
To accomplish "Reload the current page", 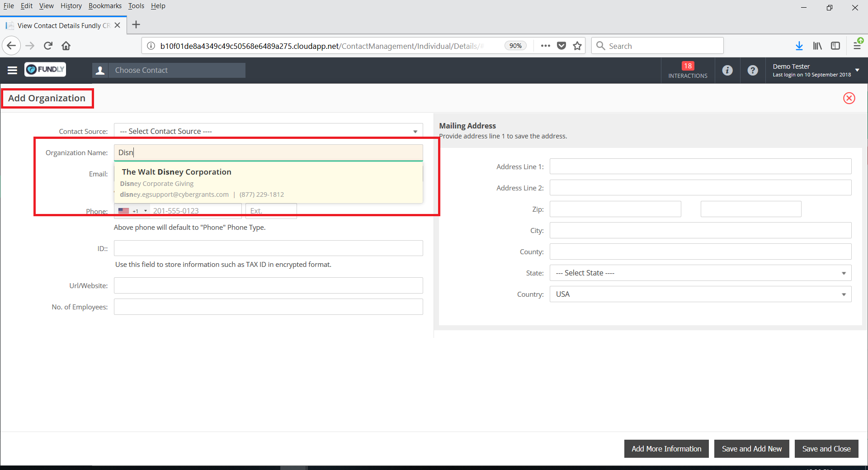I will pos(48,46).
